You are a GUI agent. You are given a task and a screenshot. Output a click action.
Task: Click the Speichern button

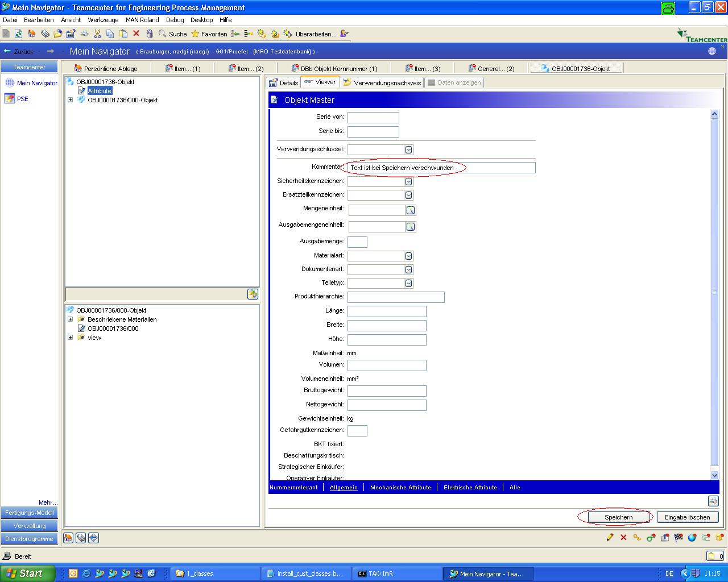coord(618,517)
